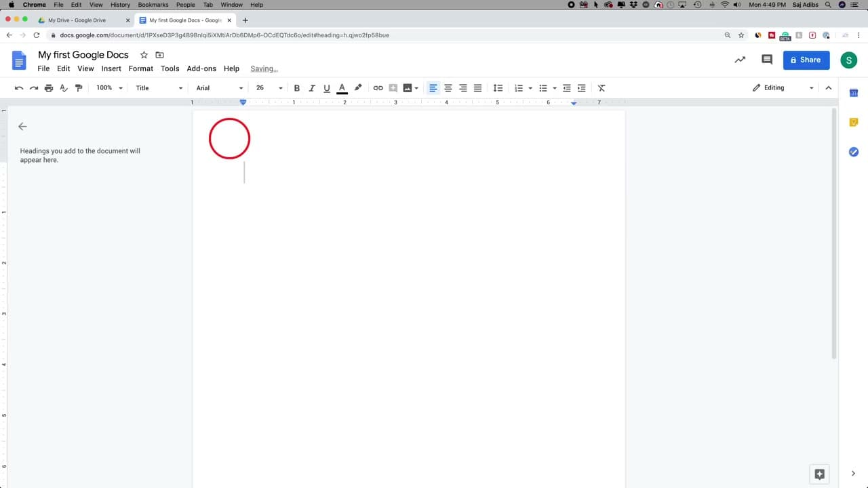Clear formatting with toolbar icon
This screenshot has height=488, width=868.
[601, 88]
